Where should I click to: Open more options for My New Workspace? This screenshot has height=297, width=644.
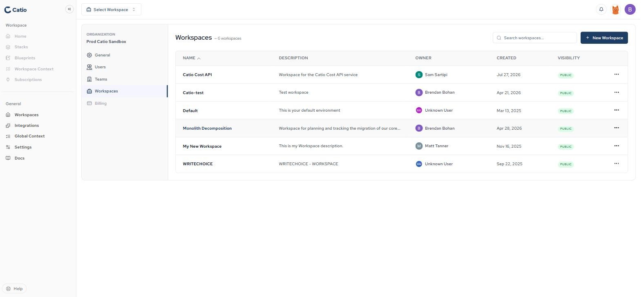click(617, 146)
